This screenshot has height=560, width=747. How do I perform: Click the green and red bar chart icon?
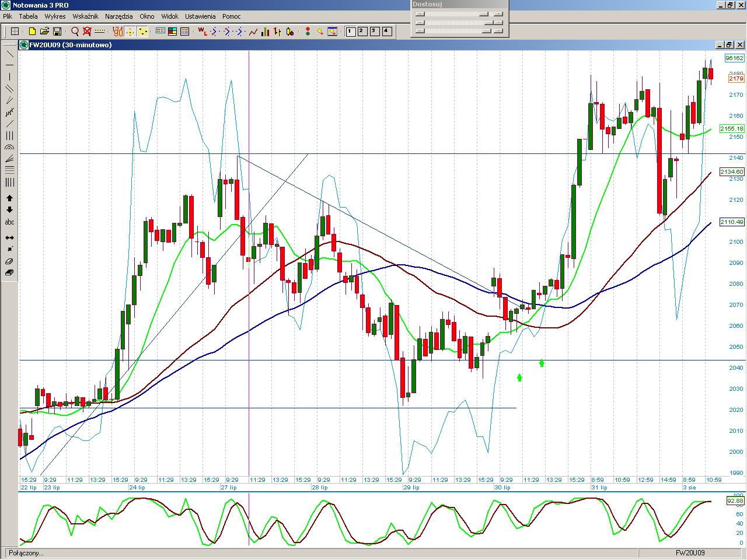(266, 32)
